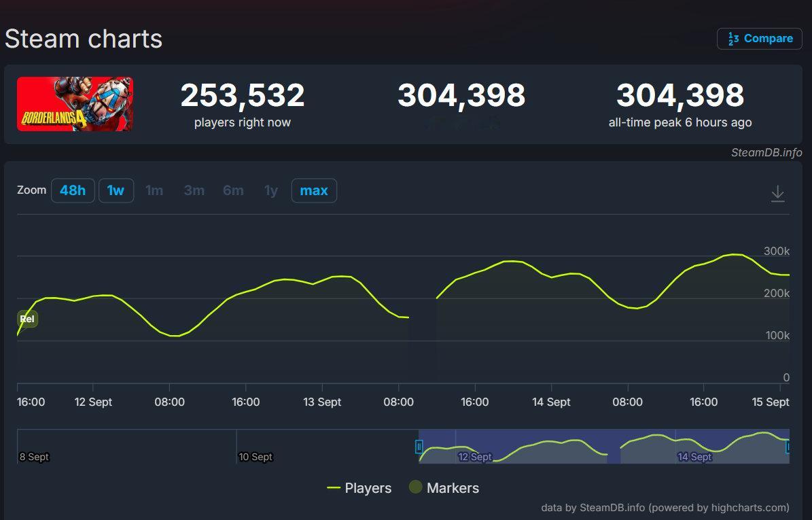Viewport: 812px width, 520px height.
Task: Click the 14 Sept x-axis label on main chart
Action: (x=551, y=402)
